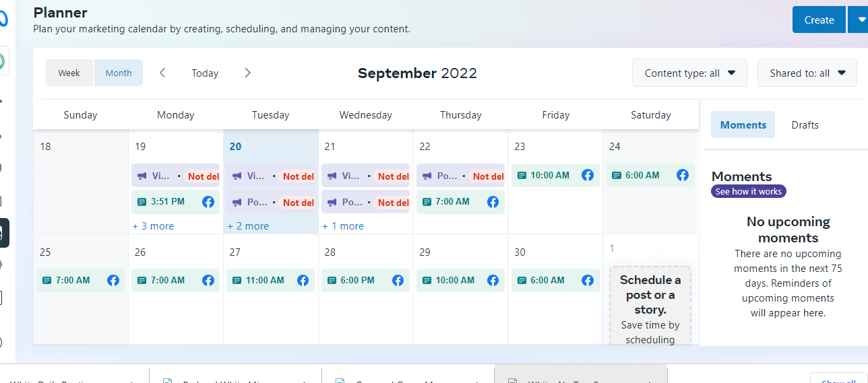
Task: Switch calendar to Week view
Action: click(x=69, y=73)
